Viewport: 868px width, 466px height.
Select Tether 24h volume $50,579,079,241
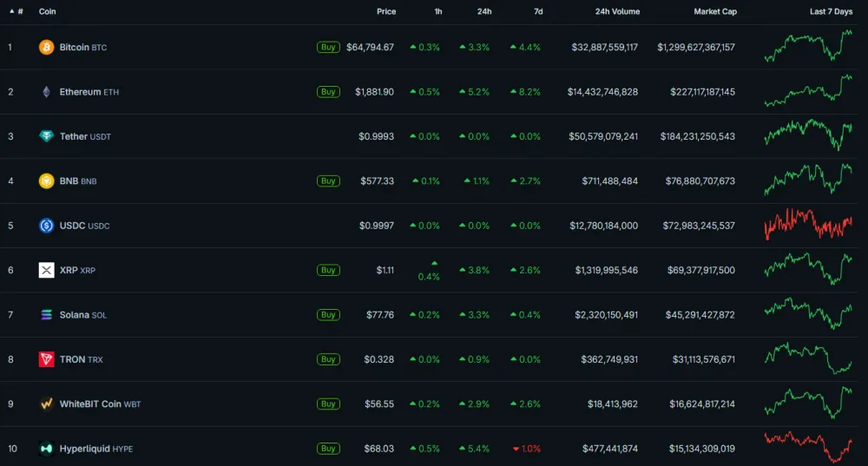point(603,137)
